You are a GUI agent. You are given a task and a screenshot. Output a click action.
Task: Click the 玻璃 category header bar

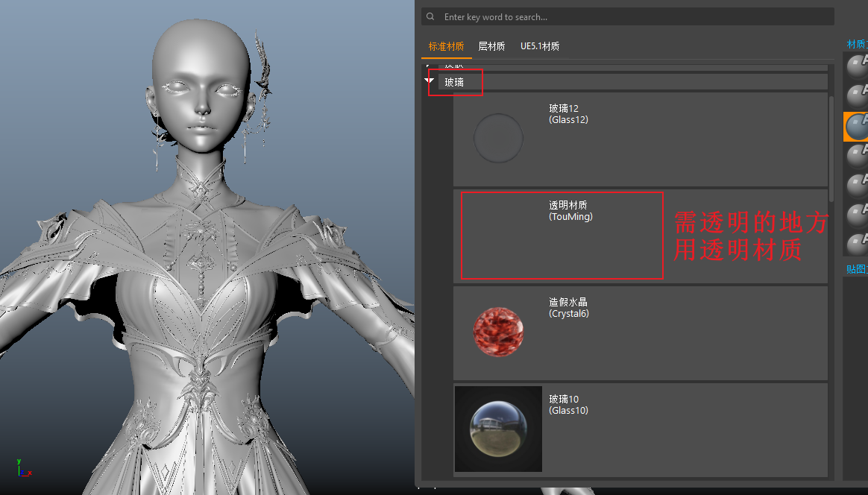pos(634,82)
